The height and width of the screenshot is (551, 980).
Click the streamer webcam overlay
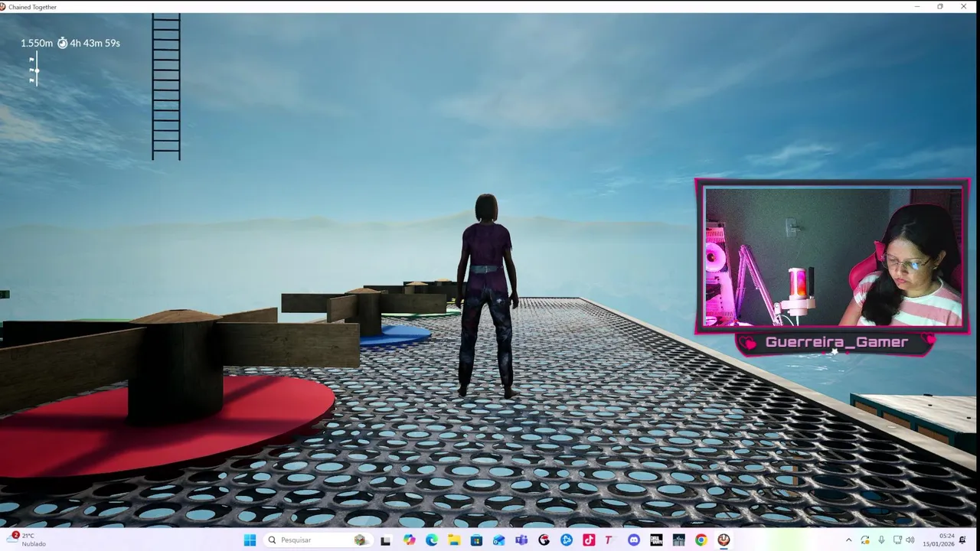[833, 256]
